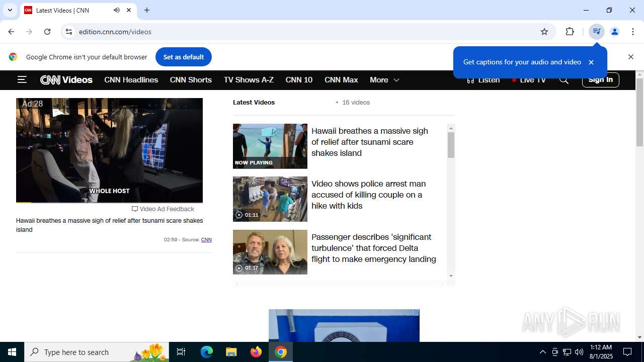Click the video list scrollbar thumb
This screenshot has height=362, width=644.
point(451,145)
